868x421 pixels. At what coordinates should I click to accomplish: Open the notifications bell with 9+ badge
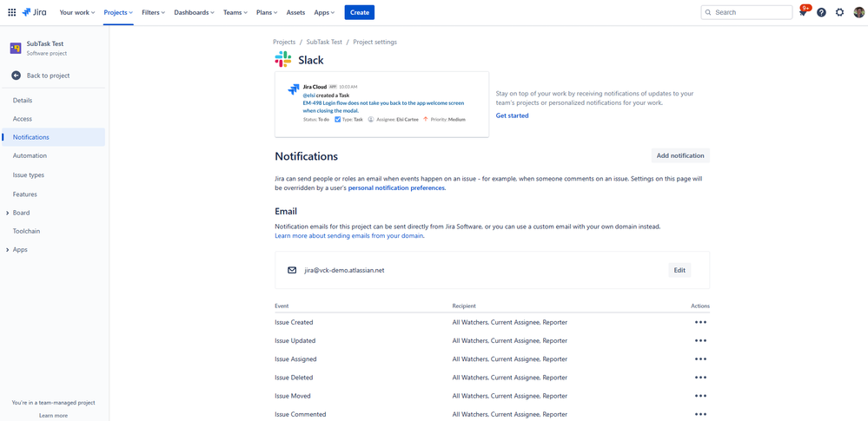[803, 12]
